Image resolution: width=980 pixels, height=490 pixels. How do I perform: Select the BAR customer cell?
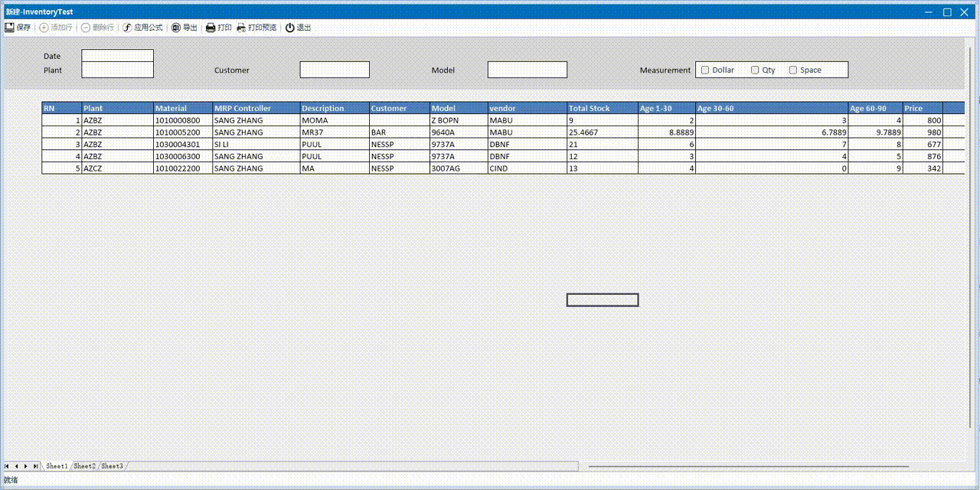[x=400, y=132]
